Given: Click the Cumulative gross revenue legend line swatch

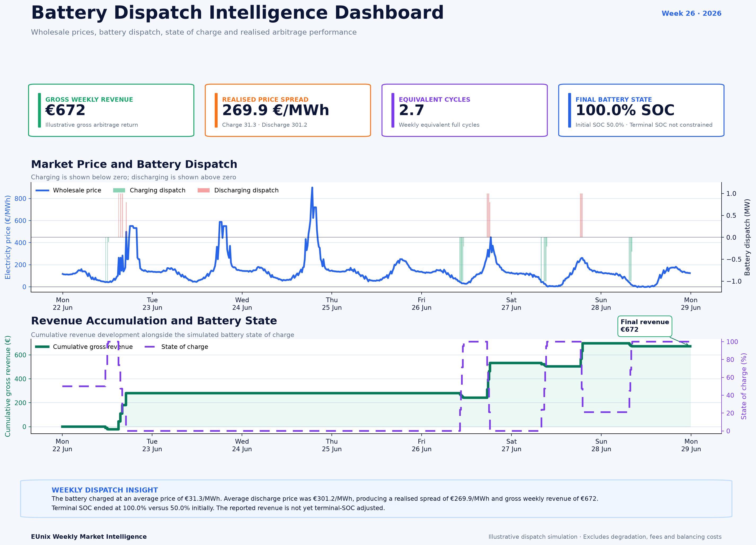Looking at the screenshot, I should [42, 347].
